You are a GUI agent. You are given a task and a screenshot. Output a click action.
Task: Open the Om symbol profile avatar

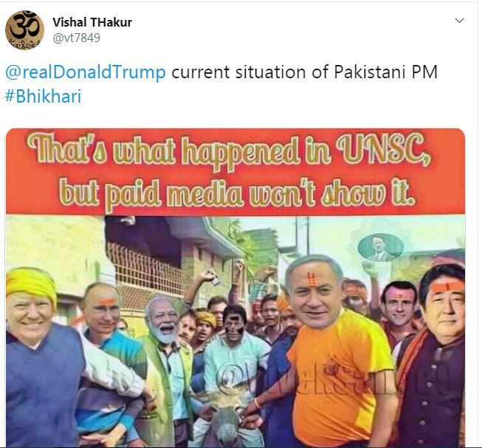tap(24, 30)
